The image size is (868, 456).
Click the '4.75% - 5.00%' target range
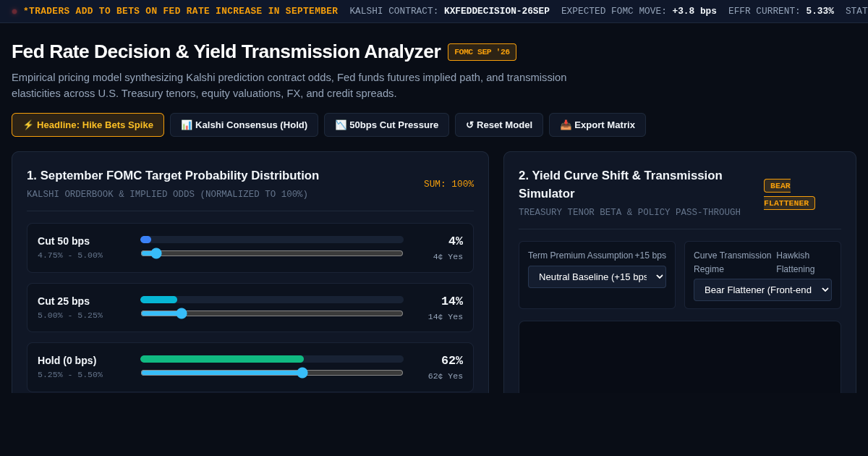pos(70,256)
